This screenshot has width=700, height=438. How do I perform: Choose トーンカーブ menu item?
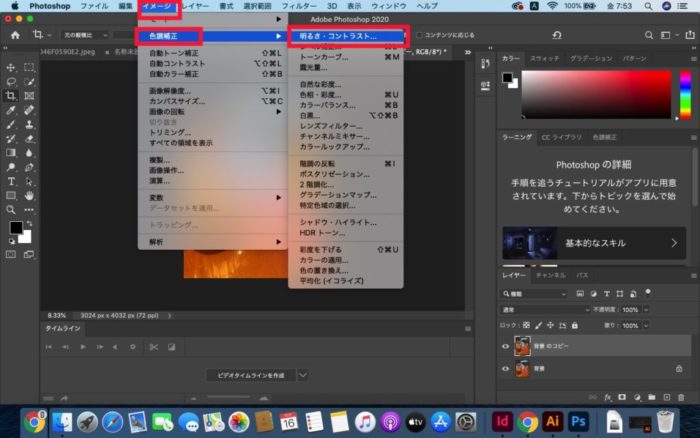coord(346,57)
